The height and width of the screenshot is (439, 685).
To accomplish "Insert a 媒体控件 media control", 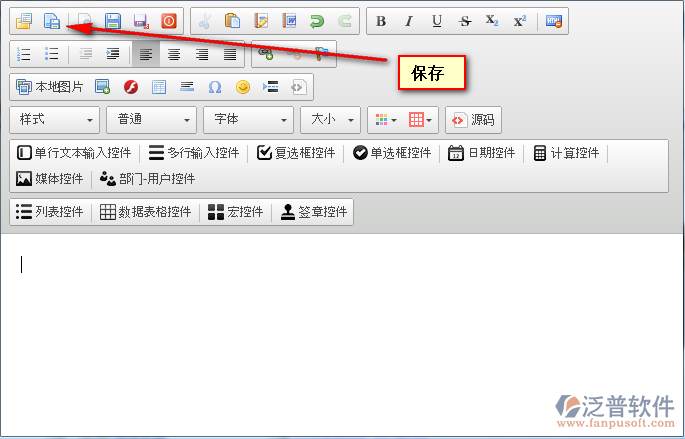I will [49, 179].
